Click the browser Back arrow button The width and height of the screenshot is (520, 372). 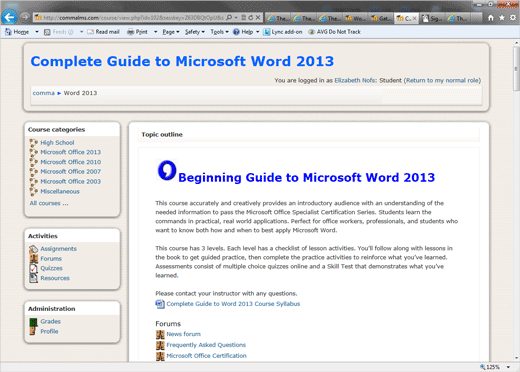(9, 17)
